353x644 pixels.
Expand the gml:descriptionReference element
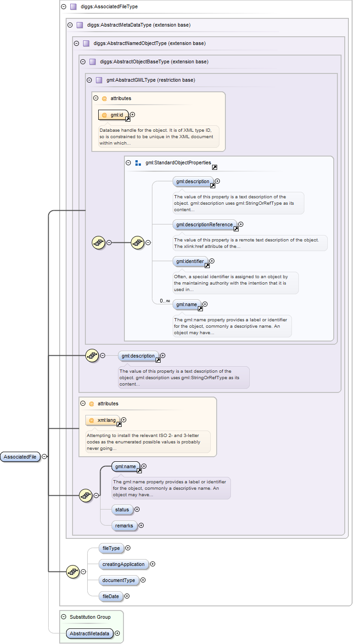[241, 224]
